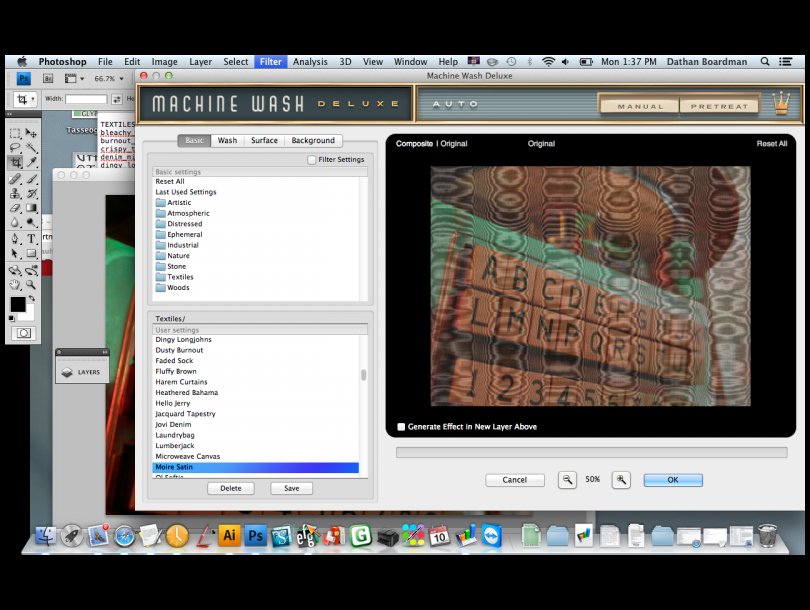Screen dimensions: 810x610
Task: Zoom out the Machine Wash preview
Action: (567, 480)
